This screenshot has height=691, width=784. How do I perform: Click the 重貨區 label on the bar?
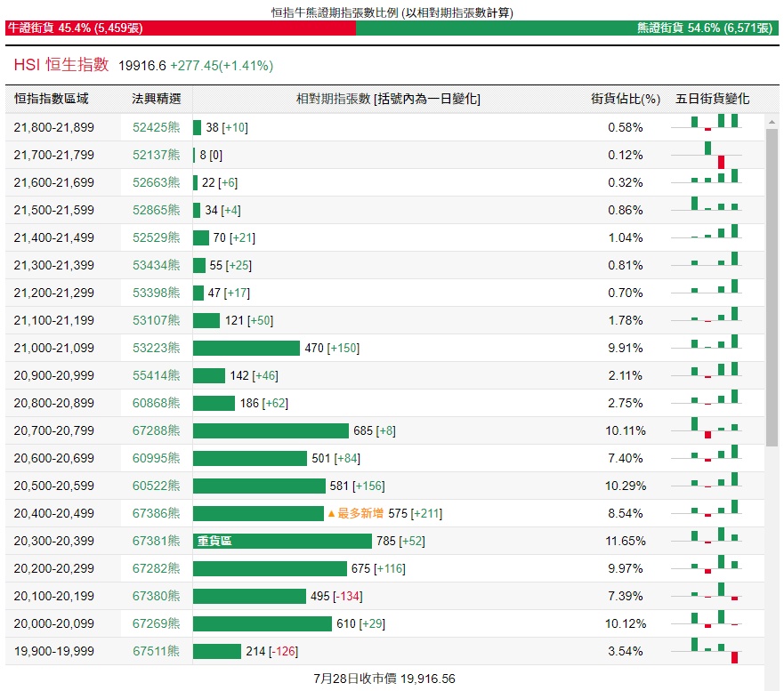pos(214,541)
